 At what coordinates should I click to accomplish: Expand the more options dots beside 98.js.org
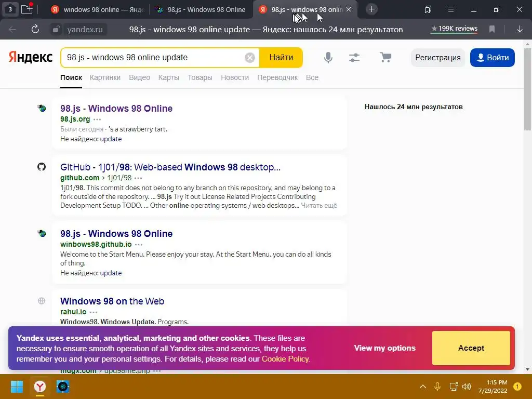coord(97,119)
